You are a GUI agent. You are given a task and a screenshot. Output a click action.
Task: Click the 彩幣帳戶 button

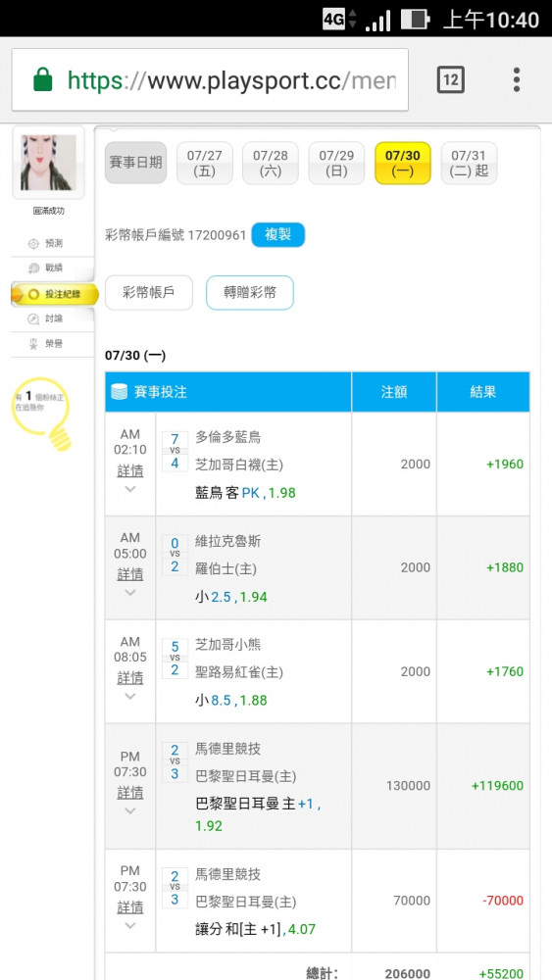(149, 292)
